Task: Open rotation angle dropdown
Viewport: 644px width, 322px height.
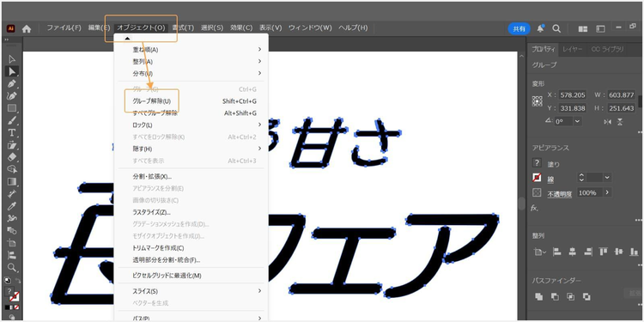Action: [578, 122]
